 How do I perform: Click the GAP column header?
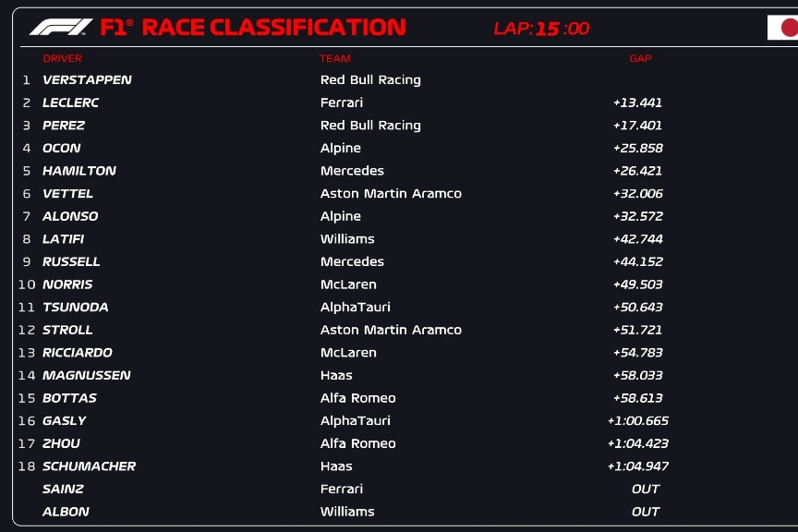pos(640,58)
